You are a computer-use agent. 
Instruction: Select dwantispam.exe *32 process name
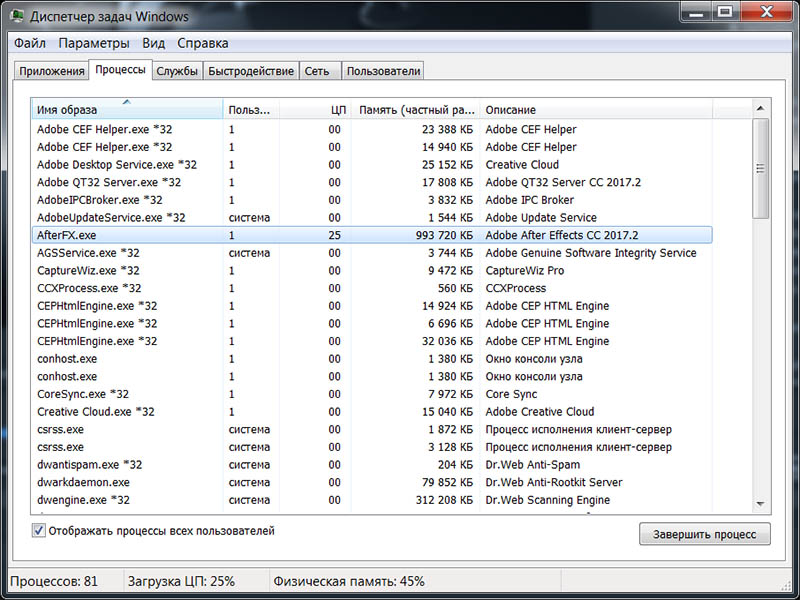89,465
